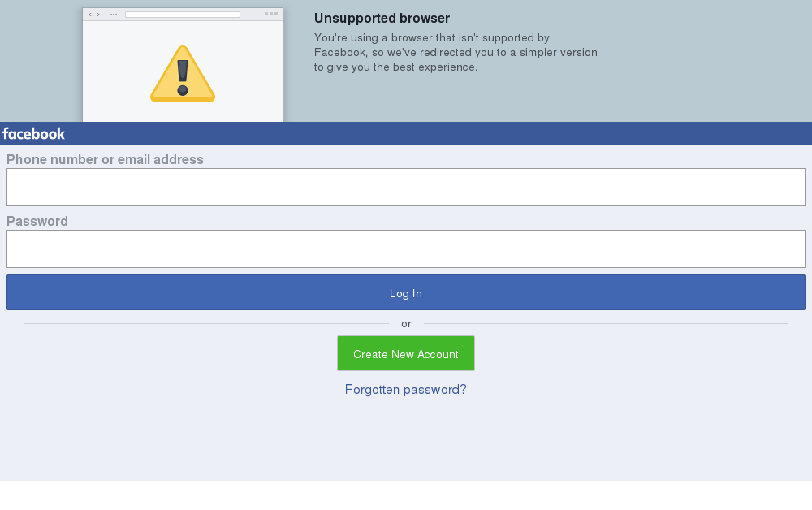This screenshot has height=510, width=812.
Task: Click the three small squares in the illustrated browser window
Action: pyautogui.click(x=271, y=14)
